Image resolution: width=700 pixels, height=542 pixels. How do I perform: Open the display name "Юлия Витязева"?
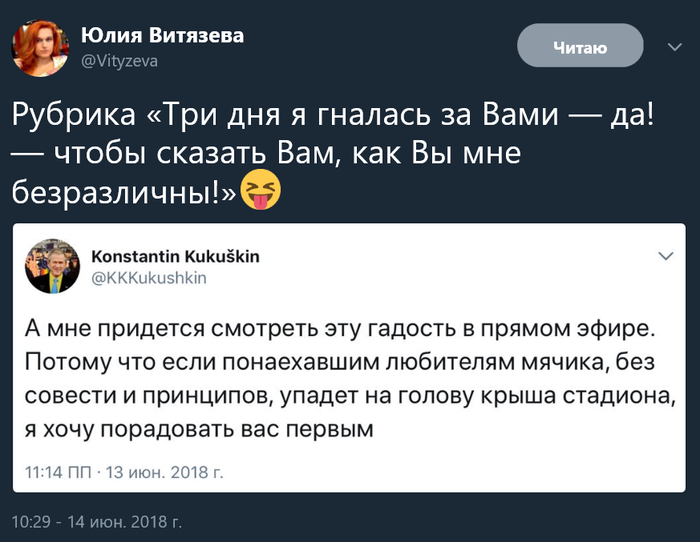point(162,36)
